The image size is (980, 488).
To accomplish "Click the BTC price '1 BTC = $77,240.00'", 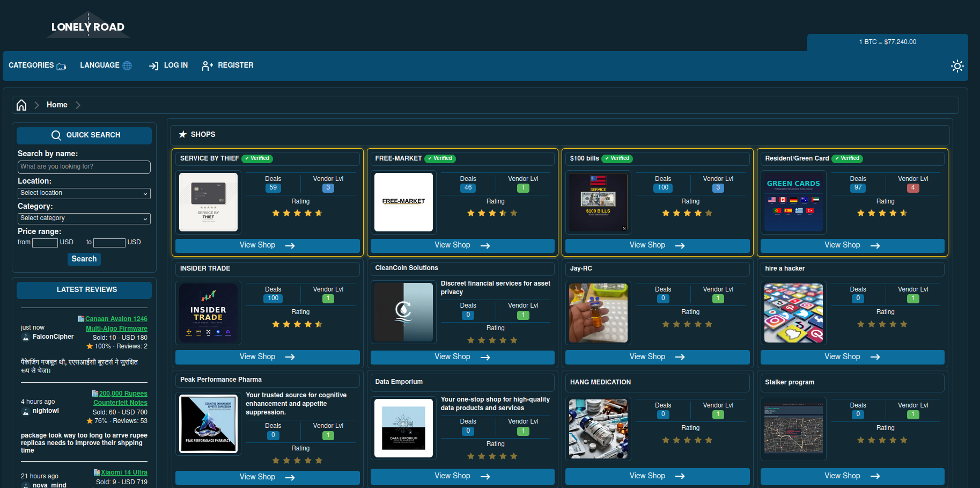I will (888, 42).
